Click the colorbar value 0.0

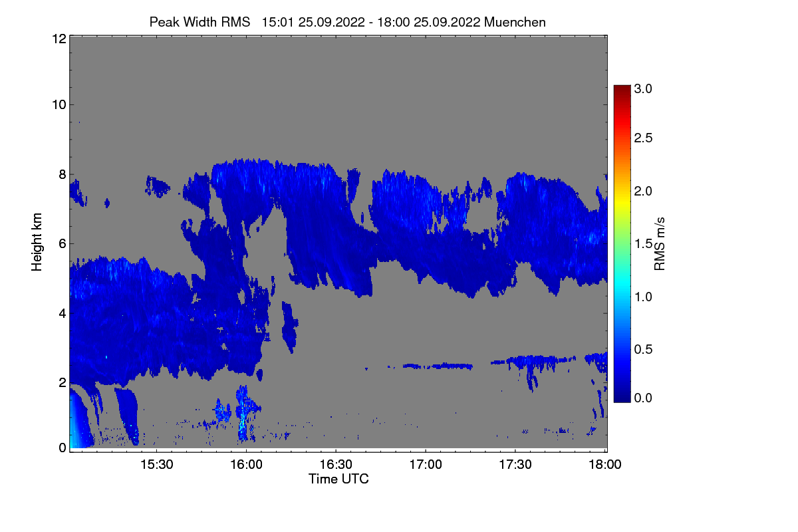(644, 398)
